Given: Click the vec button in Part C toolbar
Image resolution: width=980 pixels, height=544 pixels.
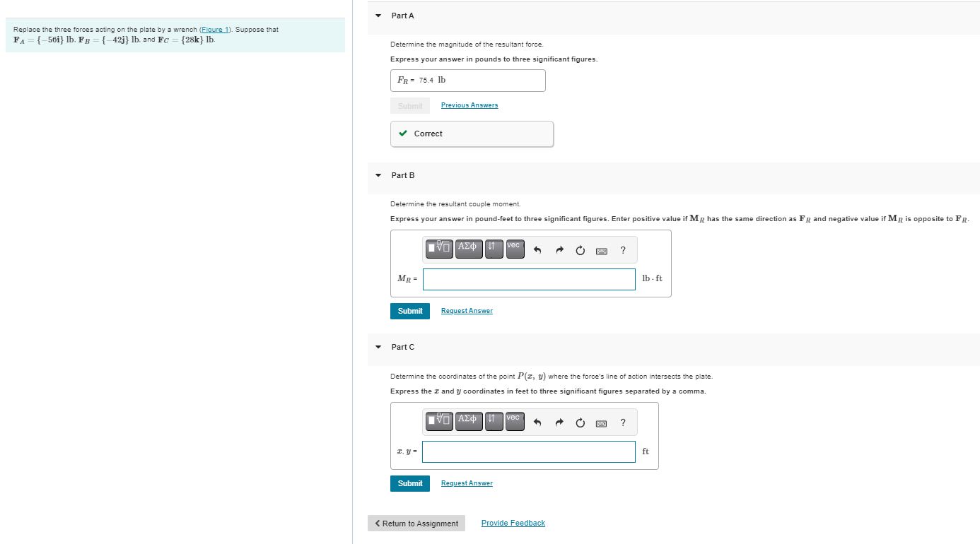Looking at the screenshot, I should (x=514, y=421).
